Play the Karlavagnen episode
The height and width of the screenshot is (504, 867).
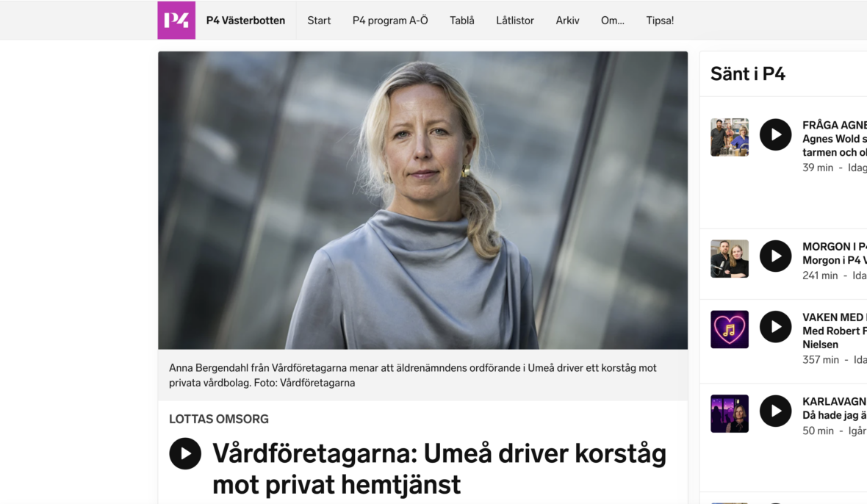pos(775,411)
